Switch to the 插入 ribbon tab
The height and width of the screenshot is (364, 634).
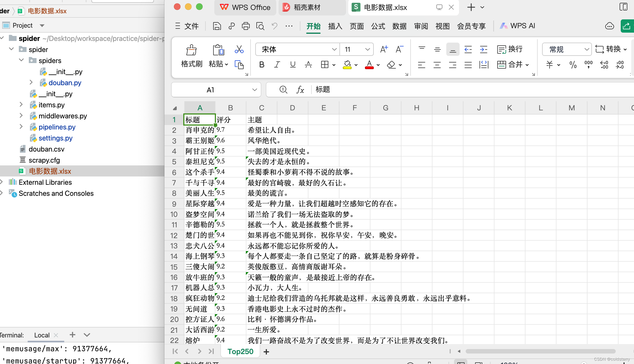coord(335,26)
